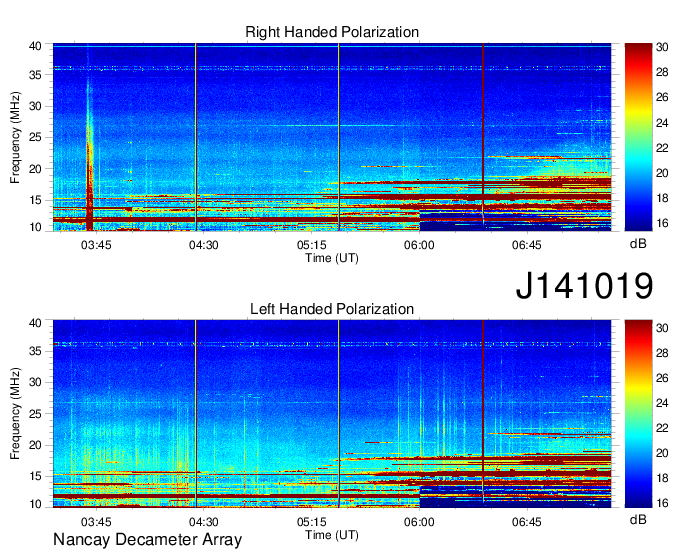The image size is (680, 552).
Task: Click the dB unit label of the top color bar
Action: click(x=638, y=244)
